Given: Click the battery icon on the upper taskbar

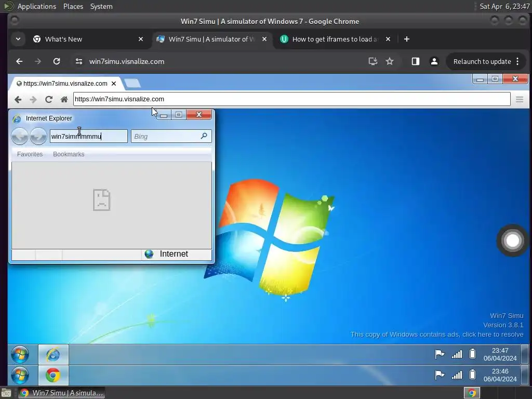Looking at the screenshot, I should (x=473, y=354).
